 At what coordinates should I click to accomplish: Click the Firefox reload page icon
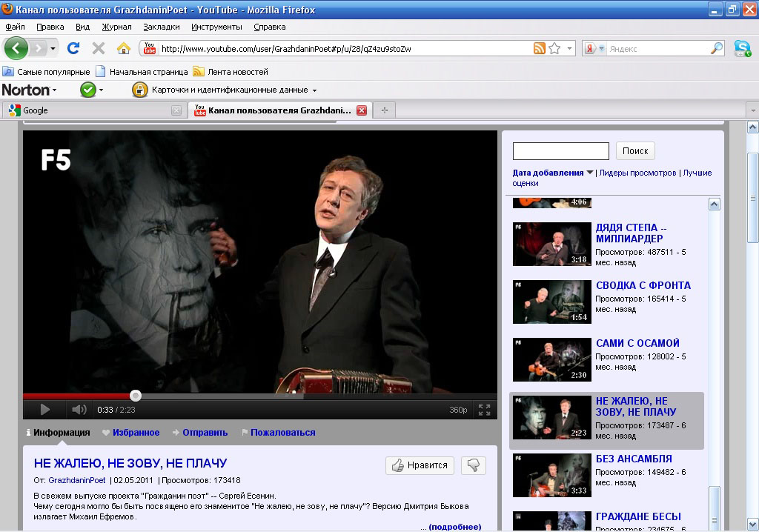pos(73,48)
